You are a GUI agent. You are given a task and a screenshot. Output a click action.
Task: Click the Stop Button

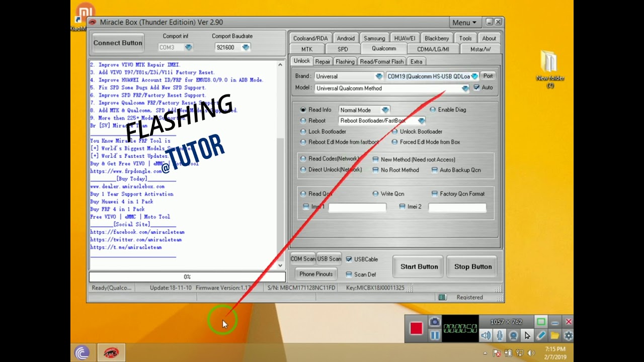tap(473, 266)
